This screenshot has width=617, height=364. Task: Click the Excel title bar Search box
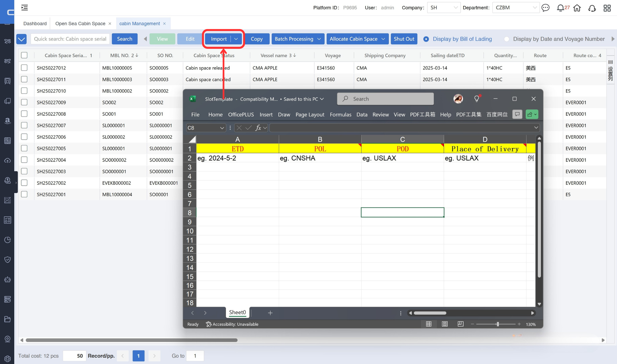pos(385,99)
